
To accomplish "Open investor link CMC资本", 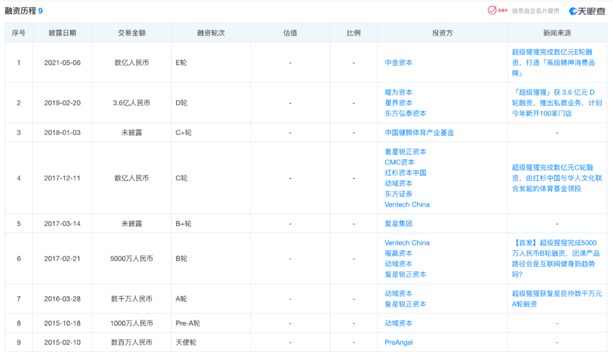I will pos(400,162).
